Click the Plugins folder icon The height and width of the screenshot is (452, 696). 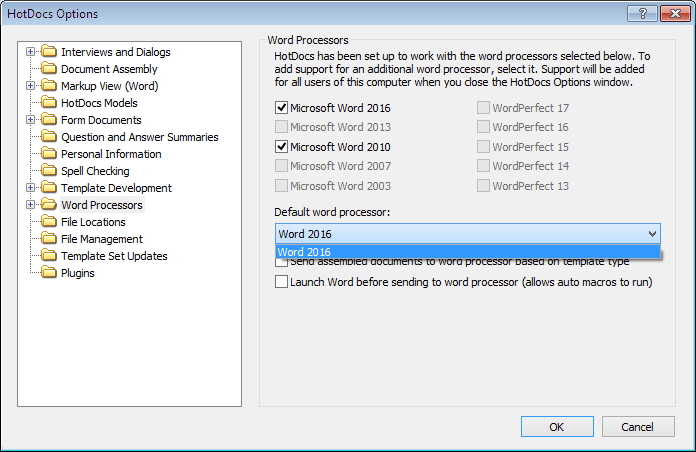click(x=48, y=273)
